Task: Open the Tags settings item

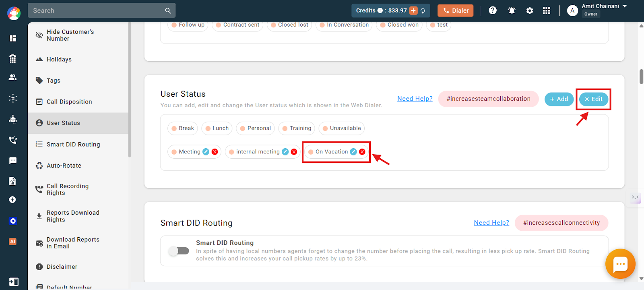Action: click(78, 81)
